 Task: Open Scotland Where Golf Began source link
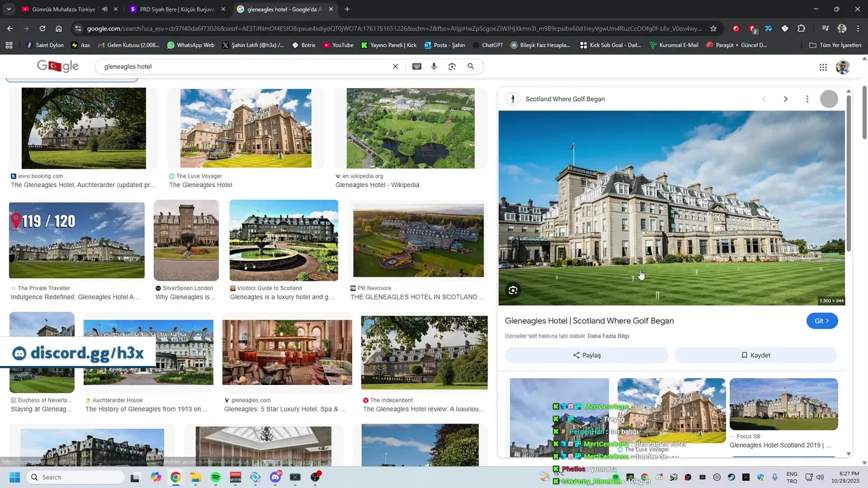[565, 99]
